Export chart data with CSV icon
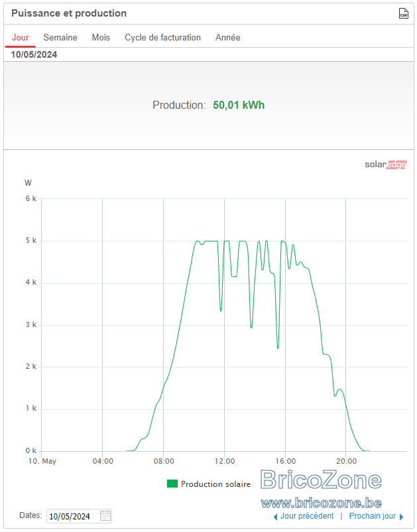The image size is (417, 532). coord(404,13)
